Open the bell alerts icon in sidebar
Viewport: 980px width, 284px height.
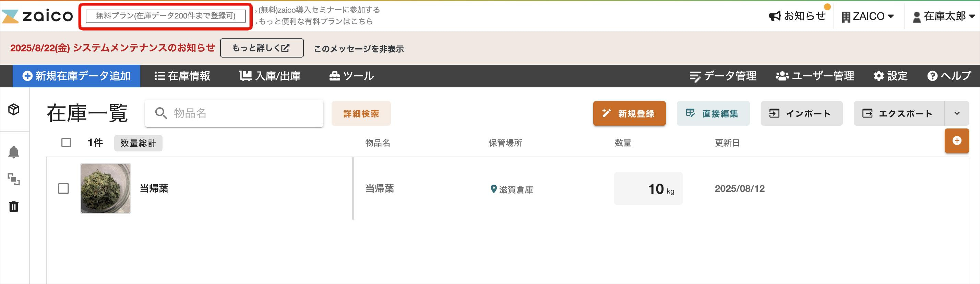coord(14,152)
